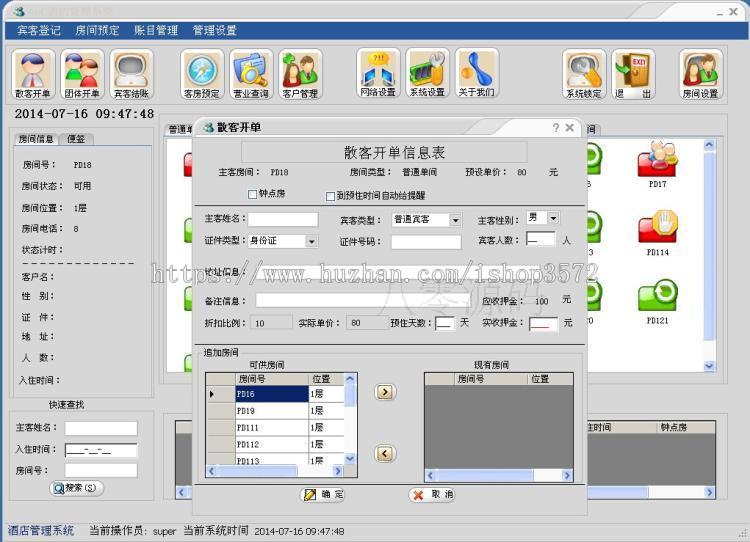Open the 关于我们 about icon

coord(477,74)
